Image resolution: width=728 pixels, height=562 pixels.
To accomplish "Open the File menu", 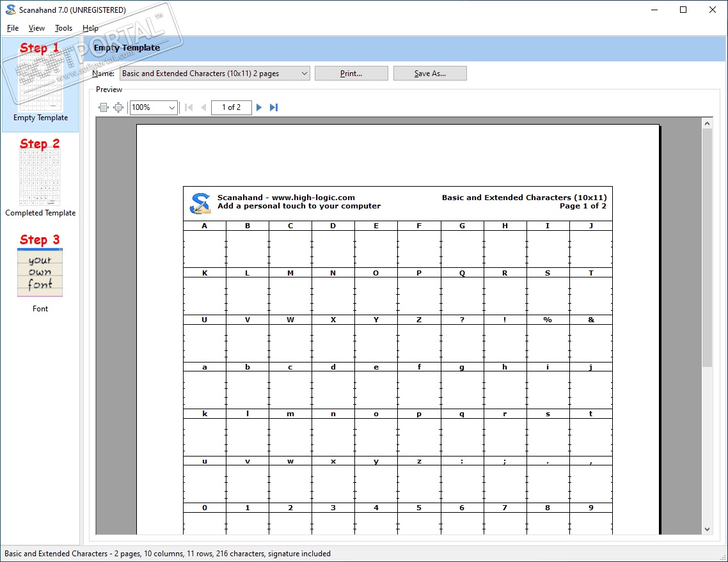I will 13,28.
